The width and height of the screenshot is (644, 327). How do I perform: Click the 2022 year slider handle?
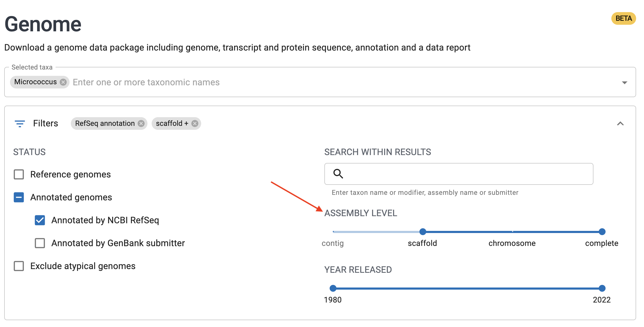click(602, 288)
